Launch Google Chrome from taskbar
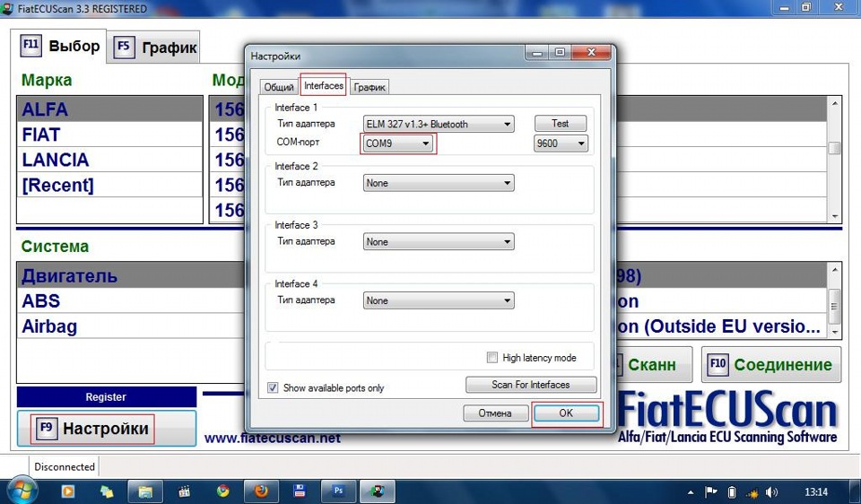Image resolution: width=861 pixels, height=504 pixels. tap(222, 491)
